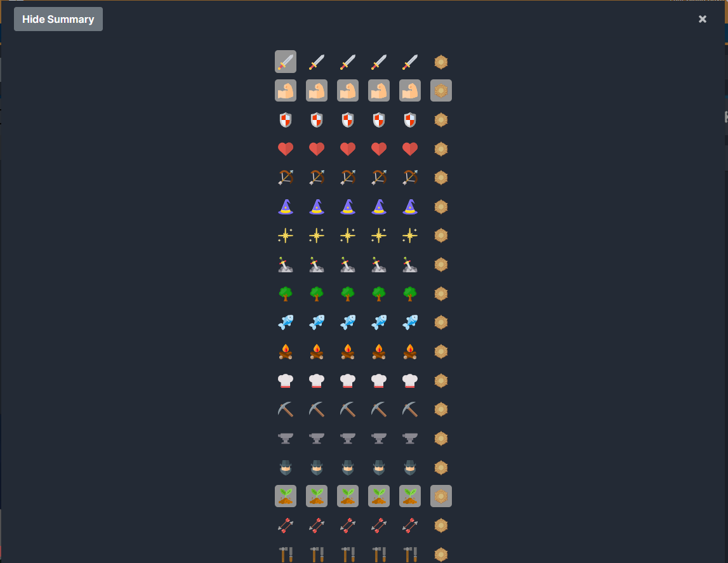Image resolution: width=728 pixels, height=563 pixels.
Task: Select the golden medallion in the sword-in-stone row
Action: click(x=440, y=265)
